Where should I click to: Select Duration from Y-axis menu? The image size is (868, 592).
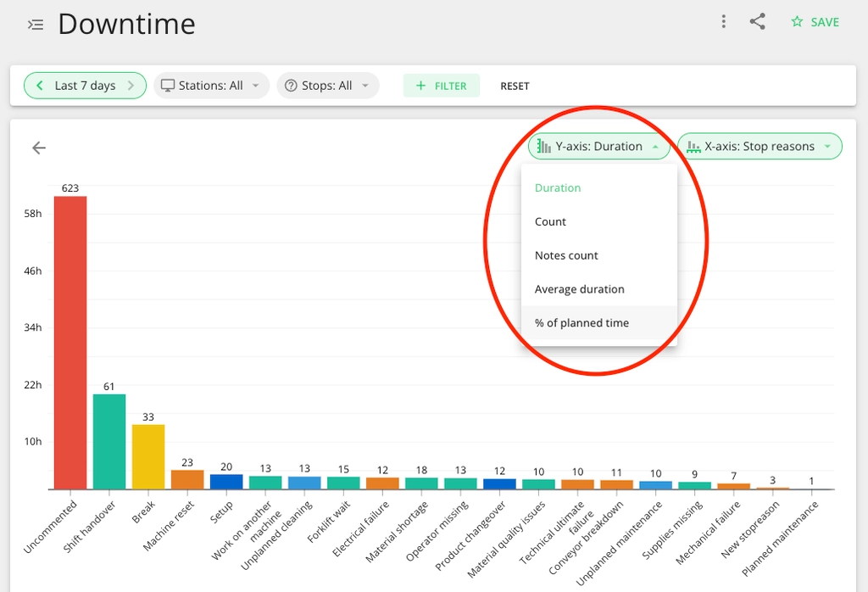pos(599,187)
